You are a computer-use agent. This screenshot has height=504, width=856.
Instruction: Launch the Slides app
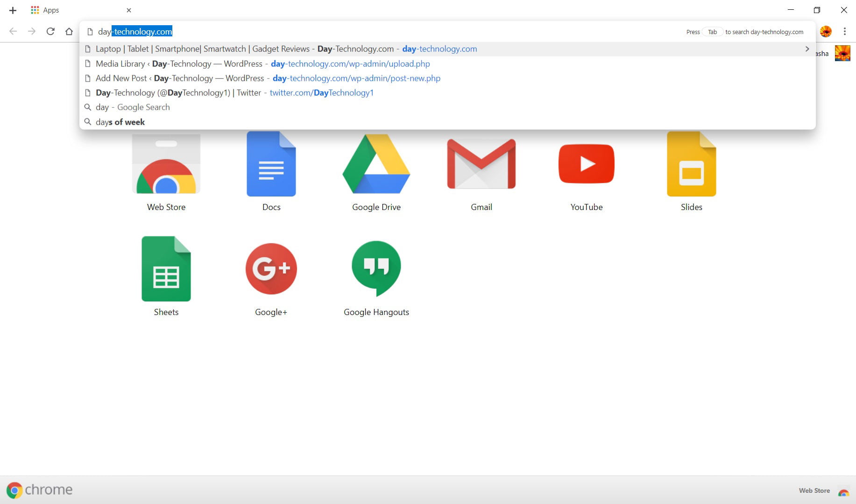[x=692, y=164]
